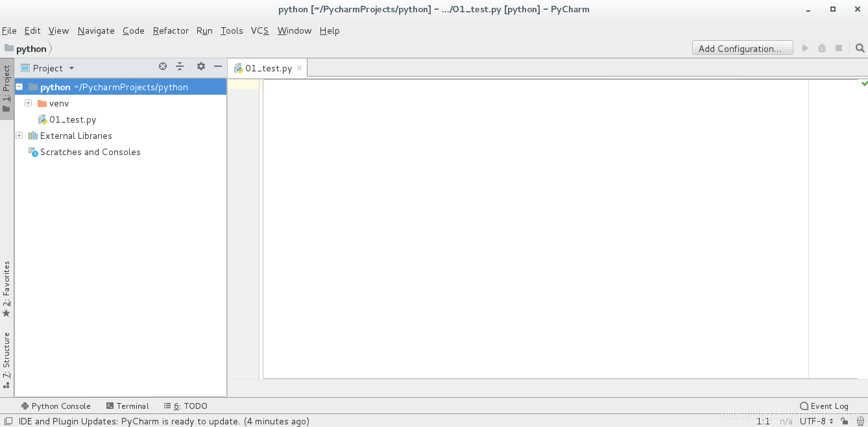
Task: Open the Tools menu
Action: pyautogui.click(x=232, y=30)
